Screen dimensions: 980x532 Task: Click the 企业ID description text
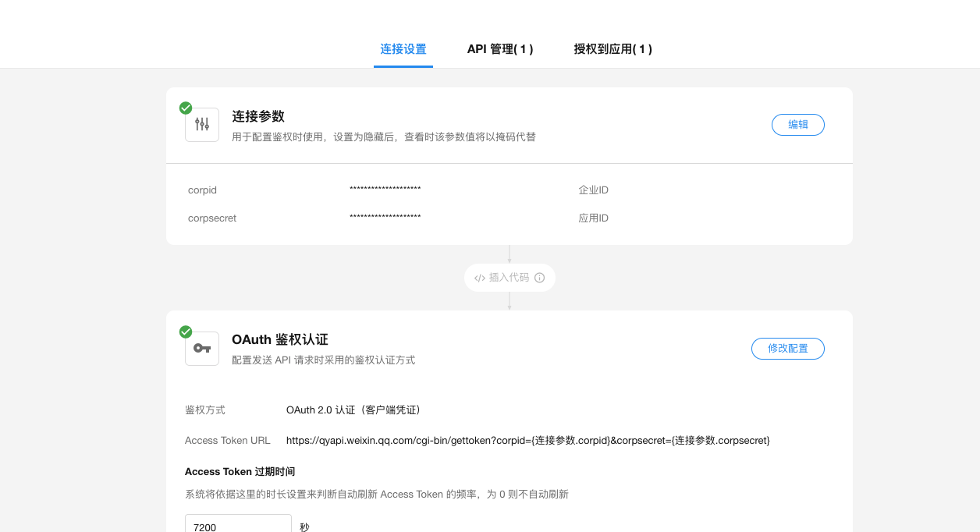593,190
